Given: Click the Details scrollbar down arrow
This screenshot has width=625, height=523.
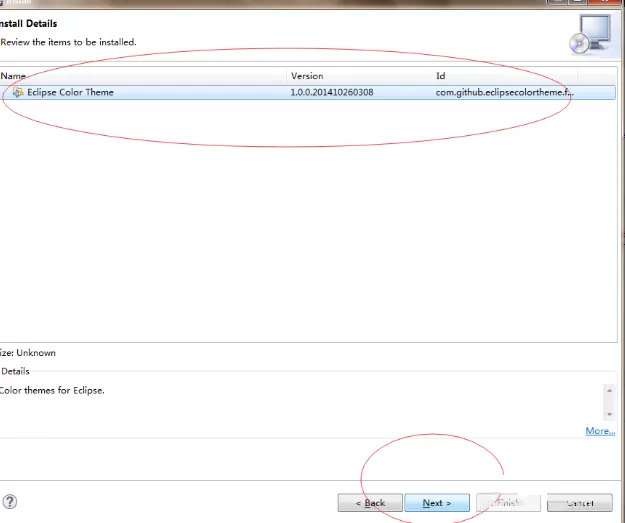Looking at the screenshot, I should (609, 414).
